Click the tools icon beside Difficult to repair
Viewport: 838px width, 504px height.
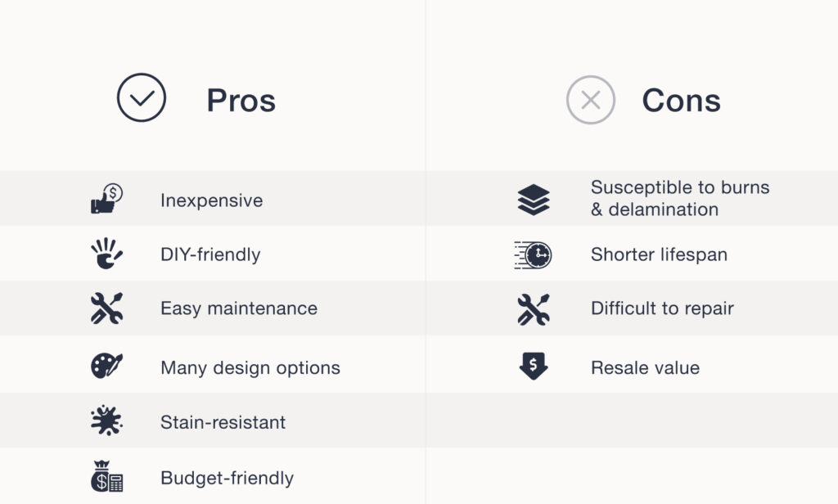tap(534, 308)
